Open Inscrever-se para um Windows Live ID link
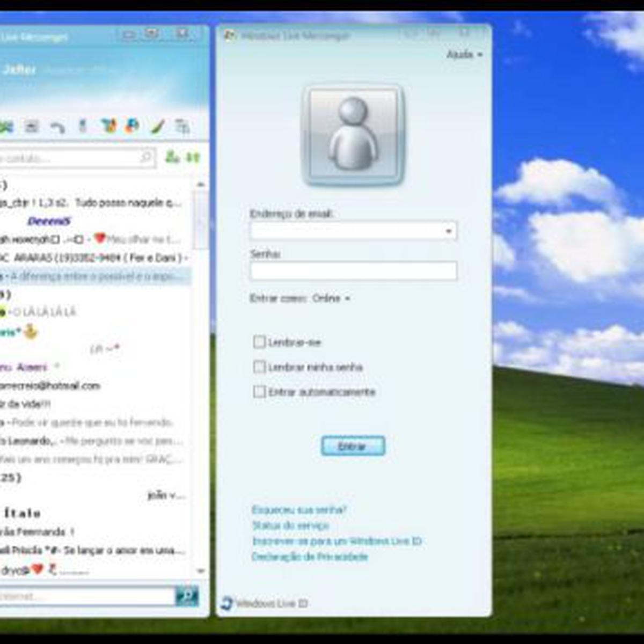Viewport: 644px width, 644px height. (337, 541)
